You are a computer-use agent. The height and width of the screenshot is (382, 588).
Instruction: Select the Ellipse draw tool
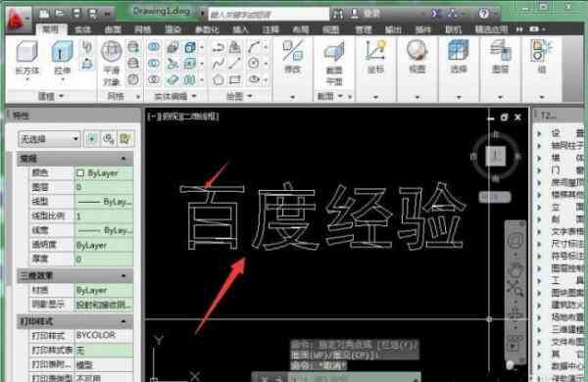click(x=254, y=79)
